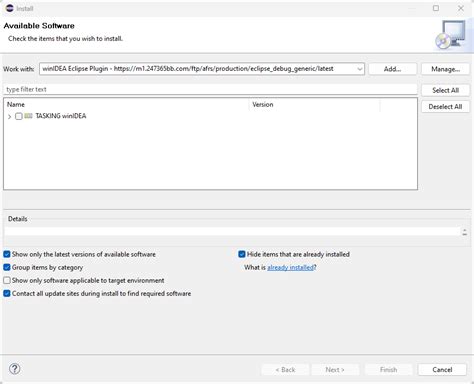
Task: Click the Details scroll arrows
Action: tap(464, 232)
